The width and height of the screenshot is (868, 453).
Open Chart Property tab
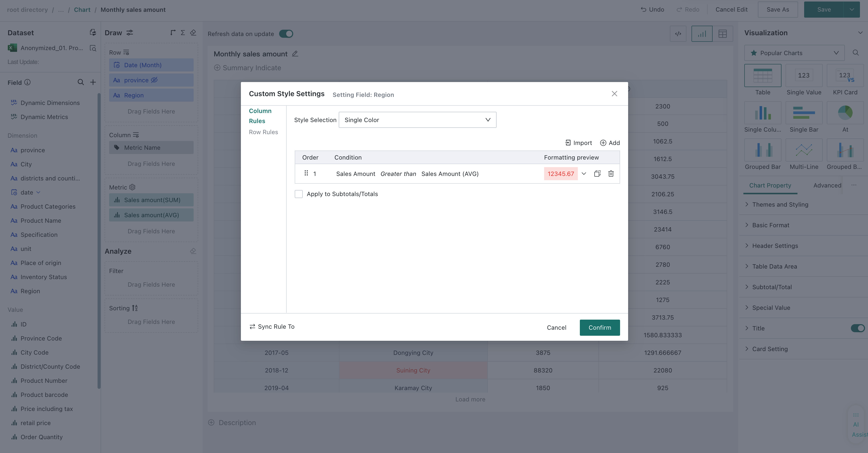pos(770,185)
